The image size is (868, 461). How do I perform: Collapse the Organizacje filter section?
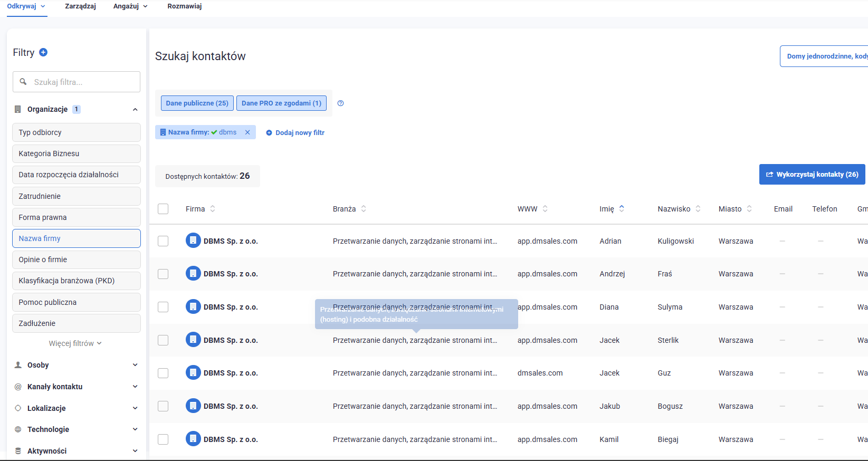135,109
